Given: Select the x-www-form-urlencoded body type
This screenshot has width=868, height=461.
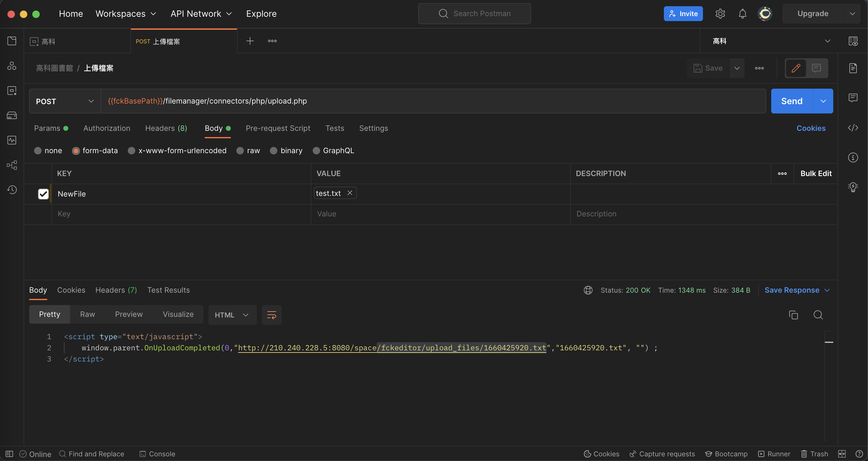Looking at the screenshot, I should pyautogui.click(x=132, y=151).
